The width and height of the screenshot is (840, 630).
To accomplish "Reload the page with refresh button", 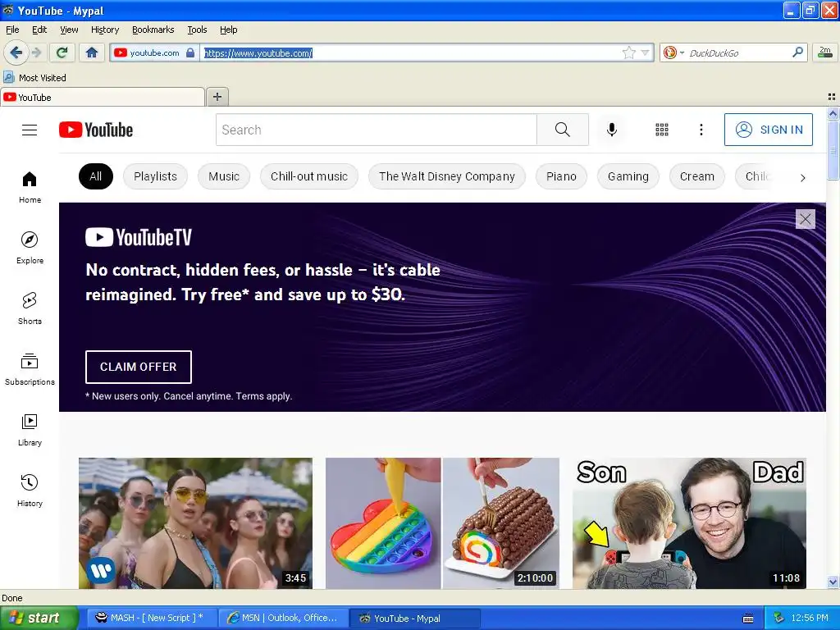I will pyautogui.click(x=62, y=52).
